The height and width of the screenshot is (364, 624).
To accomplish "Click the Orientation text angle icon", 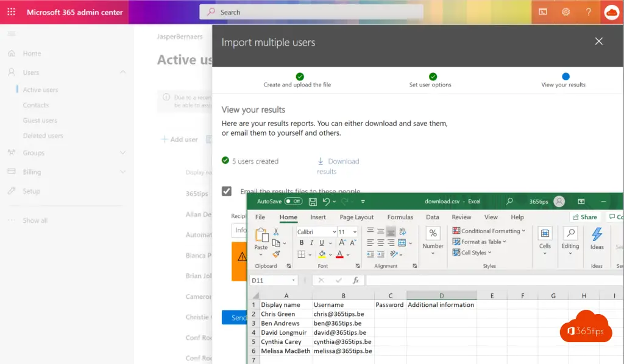I will click(394, 254).
